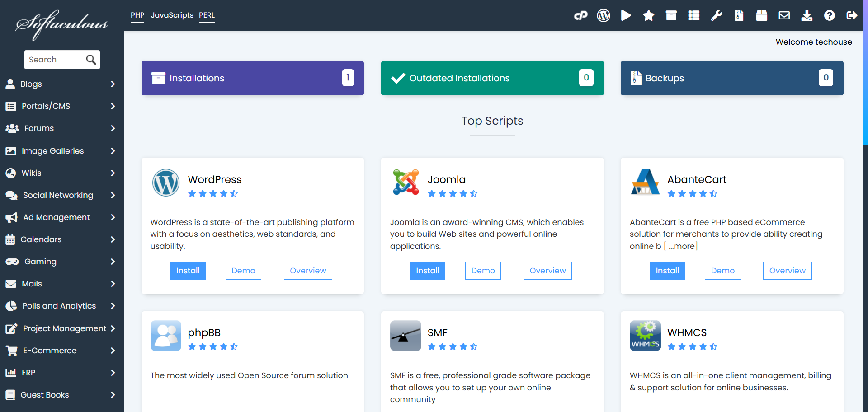Open email settings envelope icon in the top bar

pos(784,16)
